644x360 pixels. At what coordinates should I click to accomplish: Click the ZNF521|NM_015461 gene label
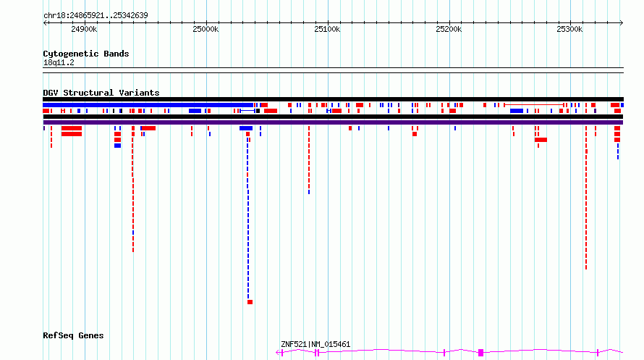(315, 344)
